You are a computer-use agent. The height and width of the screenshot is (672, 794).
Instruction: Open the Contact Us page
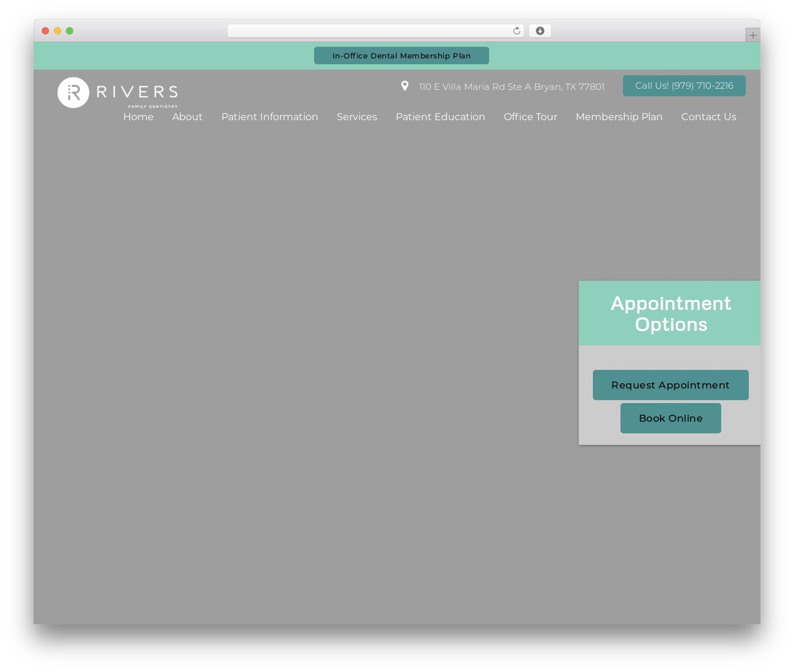[x=709, y=117]
